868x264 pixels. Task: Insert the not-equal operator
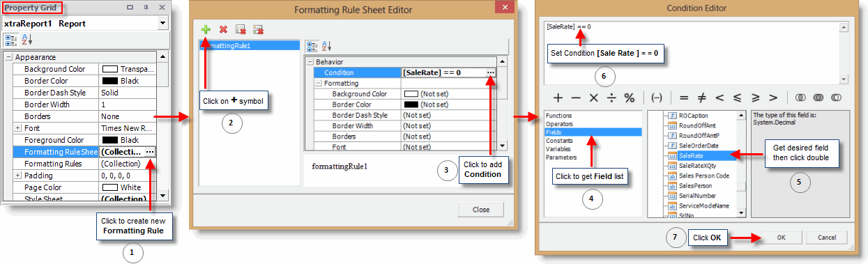click(x=701, y=97)
